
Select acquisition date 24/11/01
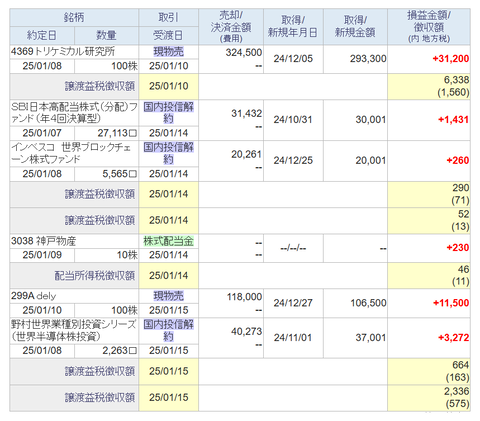pos(293,338)
